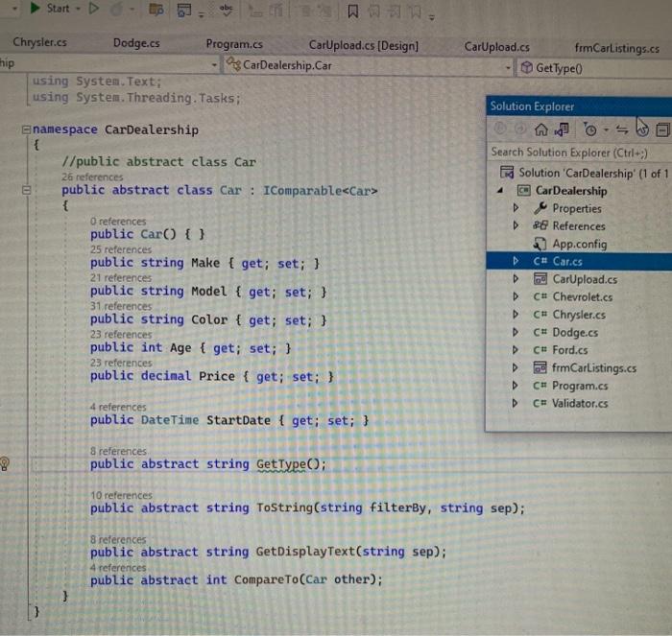
Task: Select the Solution 'CarDealership' node
Action: (x=593, y=173)
